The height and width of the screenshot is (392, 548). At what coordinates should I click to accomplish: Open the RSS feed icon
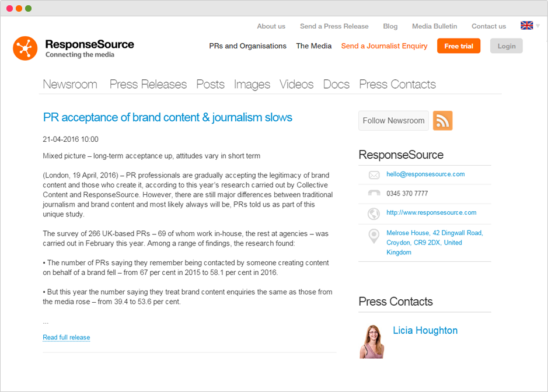[x=442, y=120]
